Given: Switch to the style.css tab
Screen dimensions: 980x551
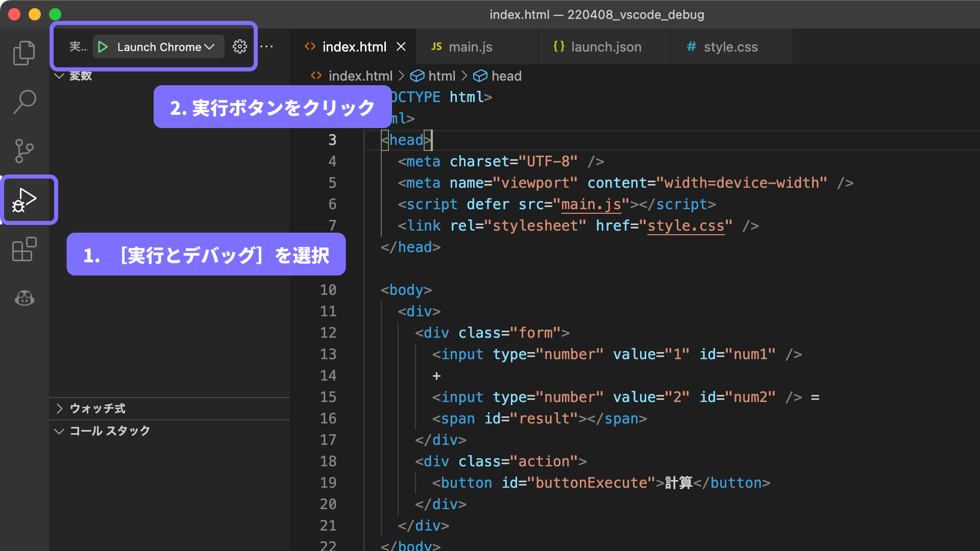Looking at the screenshot, I should coord(730,47).
